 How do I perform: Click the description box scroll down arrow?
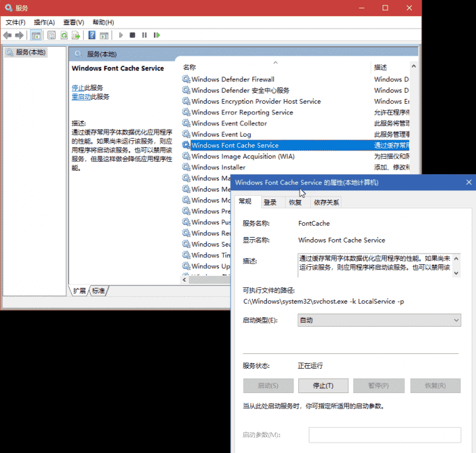point(456,273)
